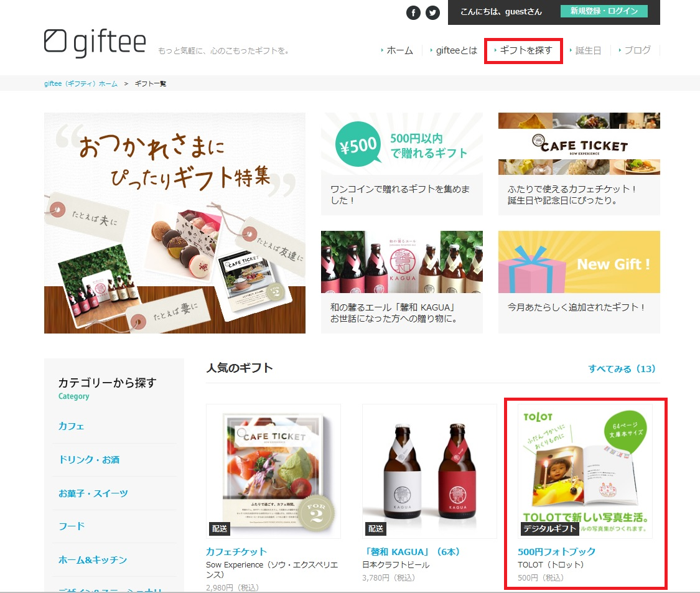Click the 「馨和 KAGUA」（6本）product title
This screenshot has width=700, height=593.
411,551
